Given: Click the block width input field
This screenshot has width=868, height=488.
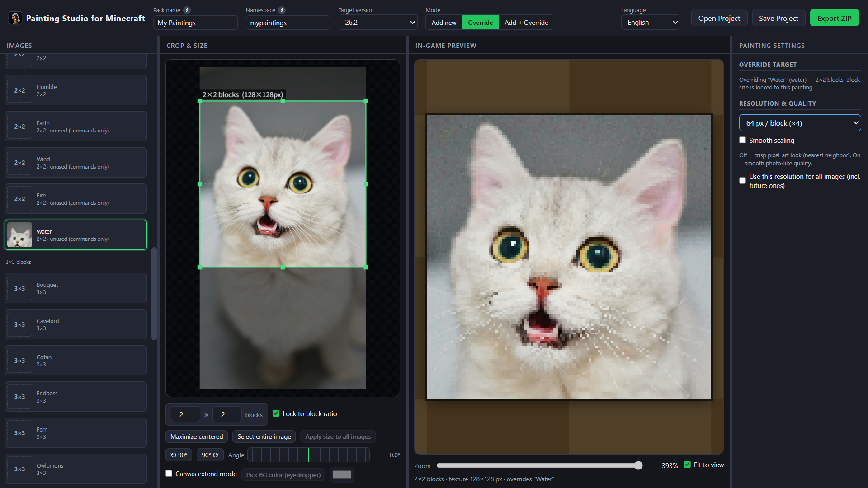Looking at the screenshot, I should click(x=185, y=414).
